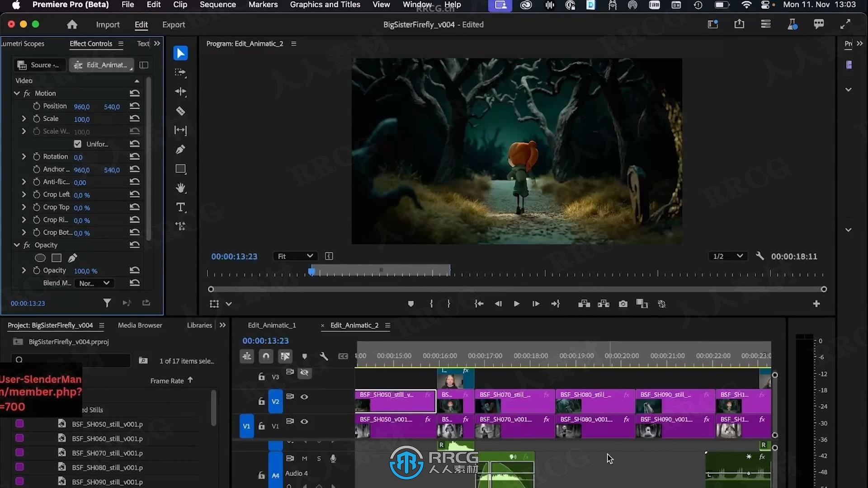
Task: Toggle animation stopwatch for Rotation
Action: (37, 157)
